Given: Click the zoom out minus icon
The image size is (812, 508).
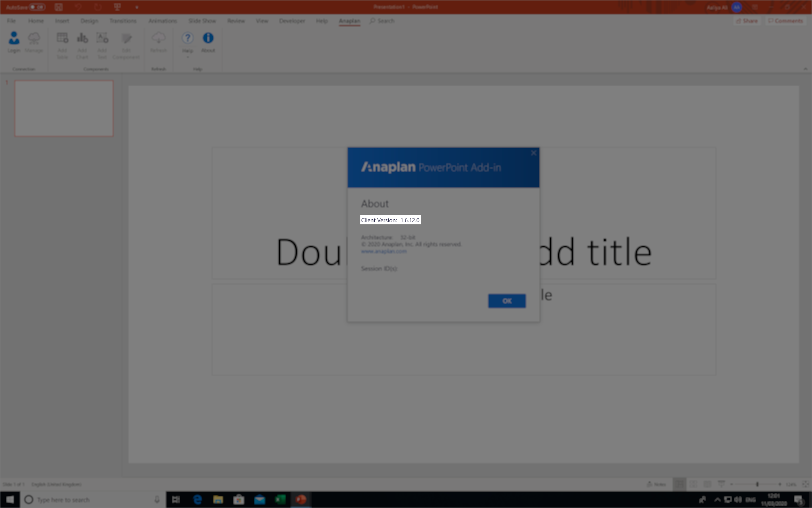Looking at the screenshot, I should click(x=731, y=484).
